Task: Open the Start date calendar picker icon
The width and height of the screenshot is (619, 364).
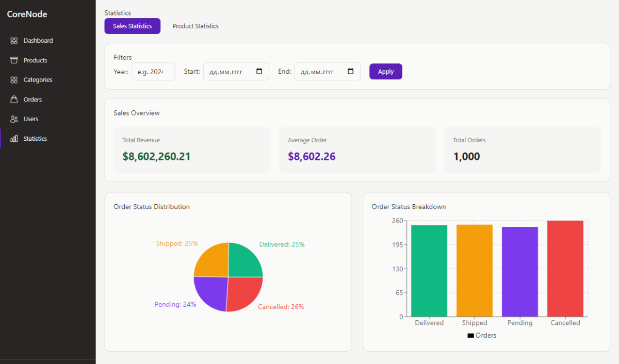Action: click(259, 72)
